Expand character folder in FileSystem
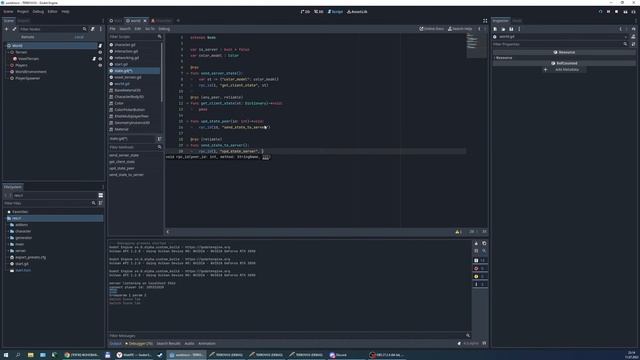Viewport: 640px width, 360px height. (9, 231)
